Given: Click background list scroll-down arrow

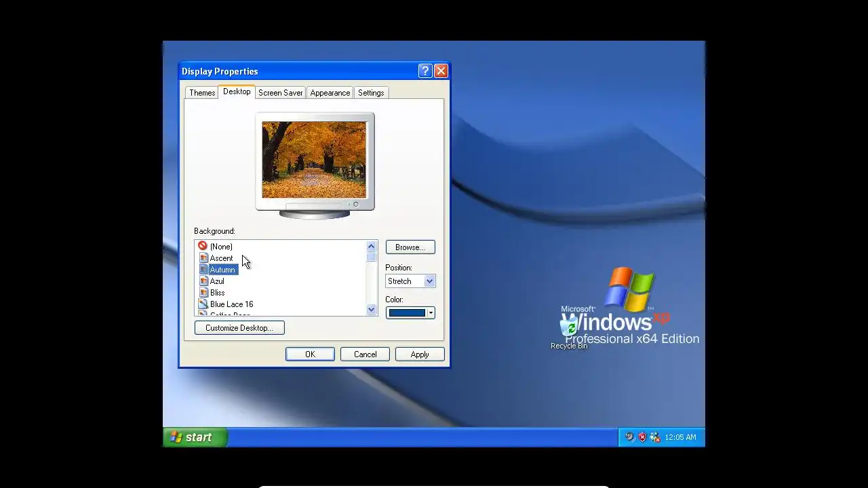Looking at the screenshot, I should (371, 310).
